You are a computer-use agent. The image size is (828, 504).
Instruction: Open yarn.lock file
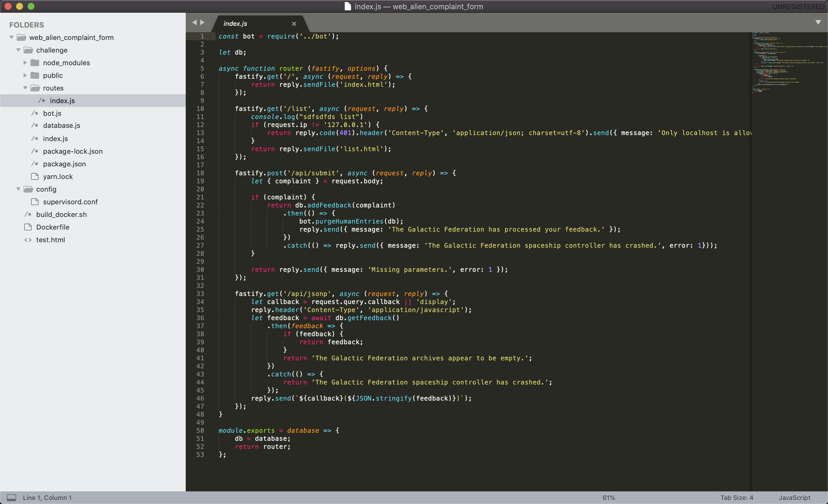(58, 176)
